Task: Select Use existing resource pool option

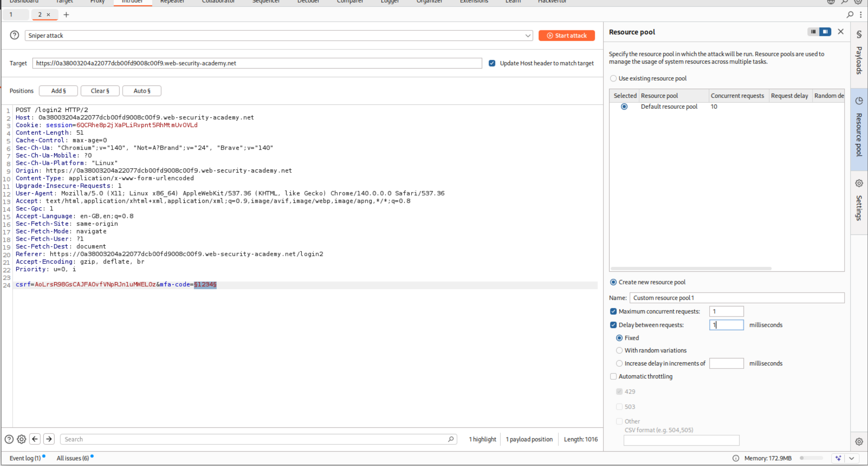Action: point(613,78)
